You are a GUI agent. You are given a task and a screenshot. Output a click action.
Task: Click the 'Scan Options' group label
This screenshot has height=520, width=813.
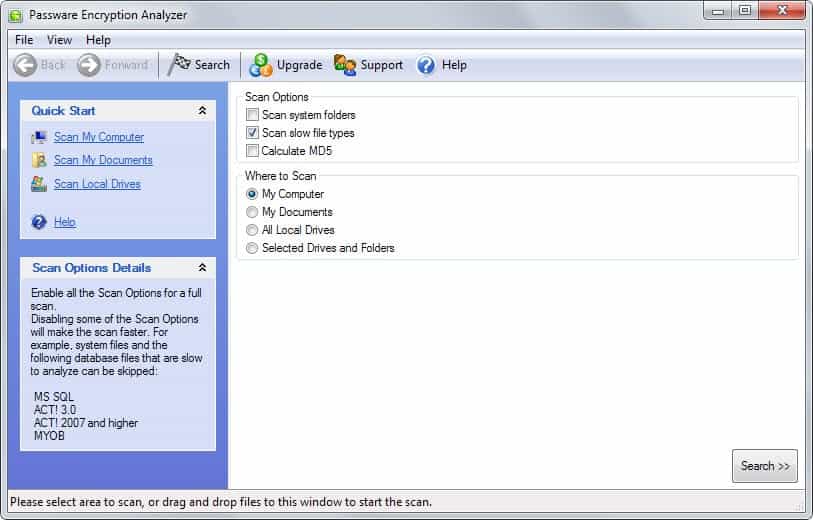(277, 97)
